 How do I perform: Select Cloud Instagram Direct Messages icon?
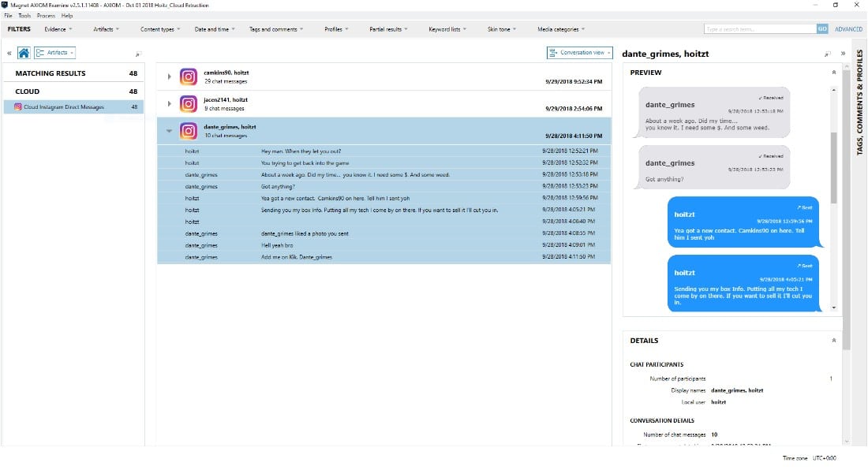[17, 106]
